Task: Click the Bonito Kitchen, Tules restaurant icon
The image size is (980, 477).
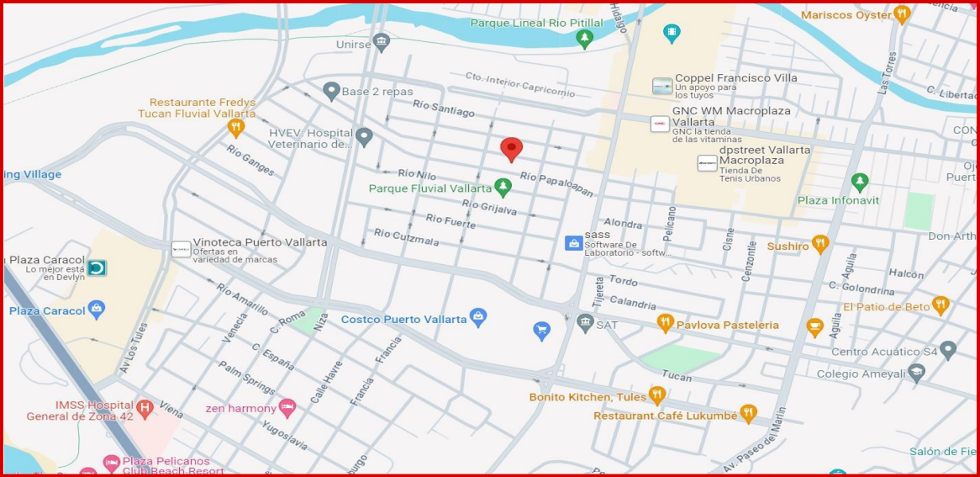Action: tap(656, 395)
